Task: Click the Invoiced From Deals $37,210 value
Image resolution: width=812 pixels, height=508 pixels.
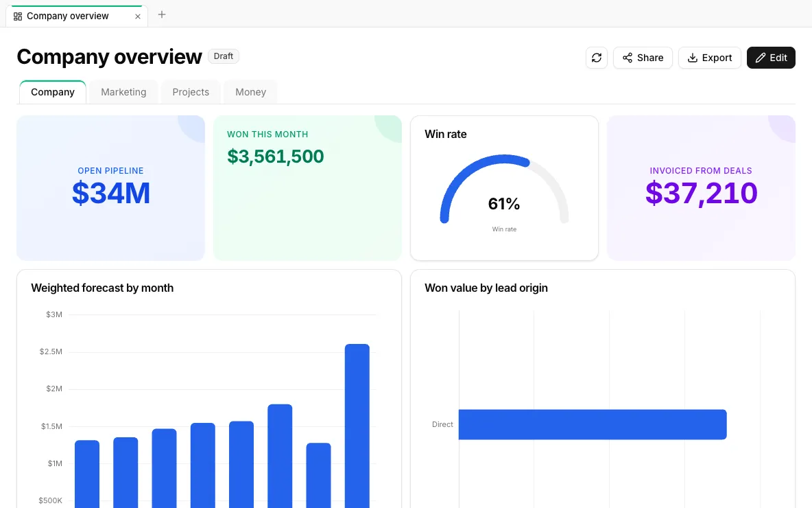Action: 701,193
